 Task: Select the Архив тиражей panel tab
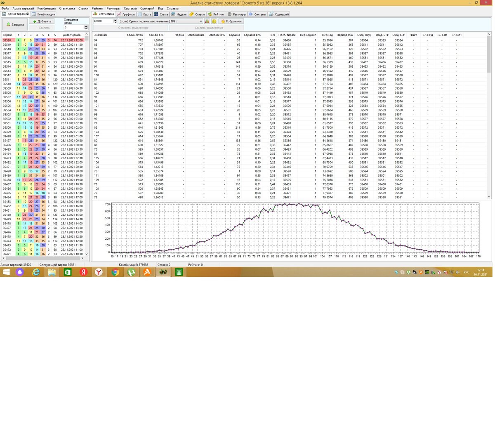[16, 14]
